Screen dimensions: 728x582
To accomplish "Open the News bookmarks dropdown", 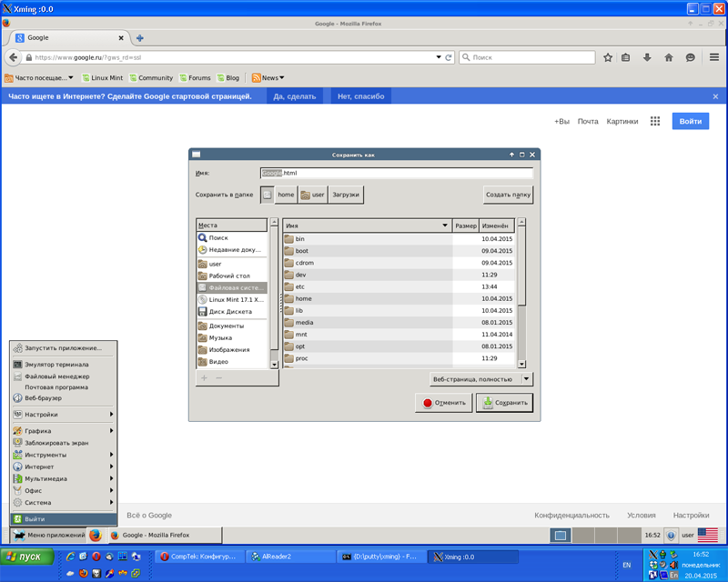I will (268, 78).
